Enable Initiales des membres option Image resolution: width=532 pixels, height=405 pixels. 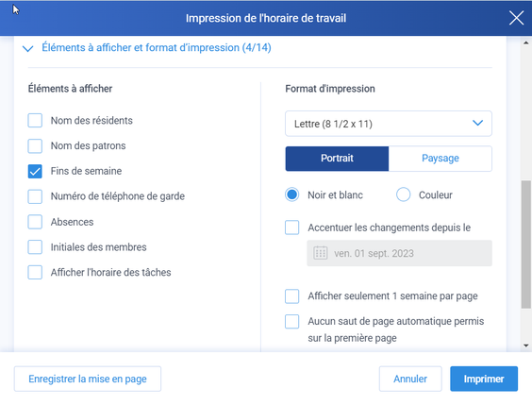tap(35, 247)
